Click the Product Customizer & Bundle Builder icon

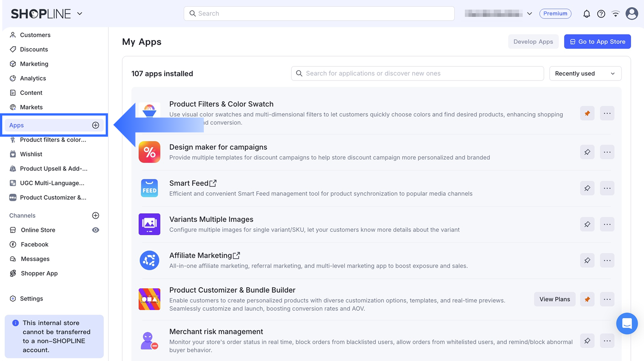coord(149,299)
